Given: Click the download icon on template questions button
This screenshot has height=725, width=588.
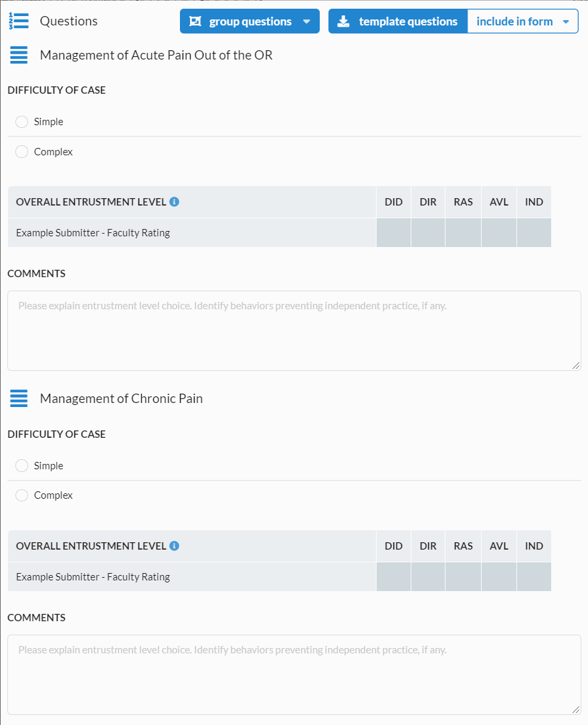Looking at the screenshot, I should coord(344,21).
